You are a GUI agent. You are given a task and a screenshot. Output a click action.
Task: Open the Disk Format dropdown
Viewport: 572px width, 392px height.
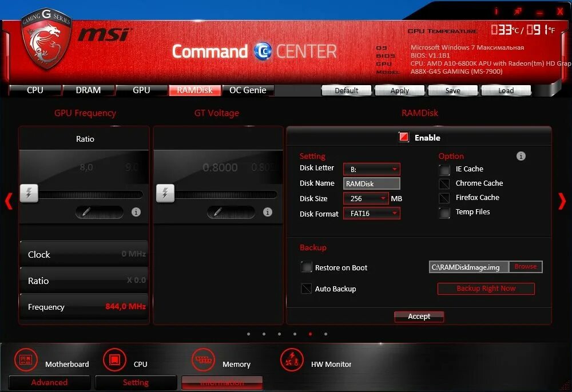[372, 213]
